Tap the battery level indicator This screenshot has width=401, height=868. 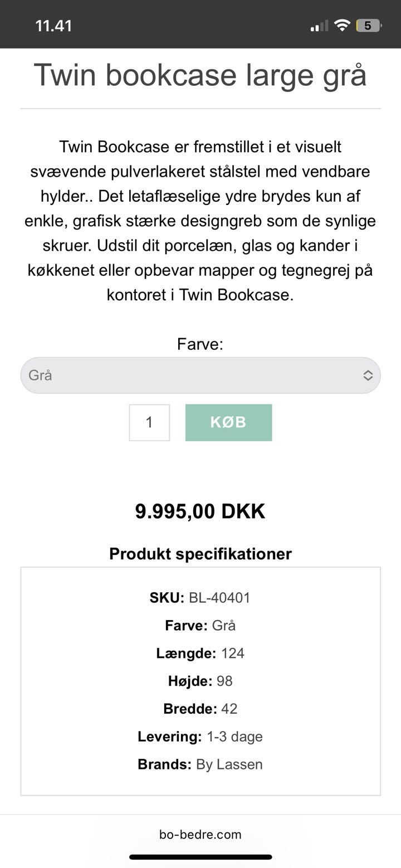pyautogui.click(x=368, y=26)
